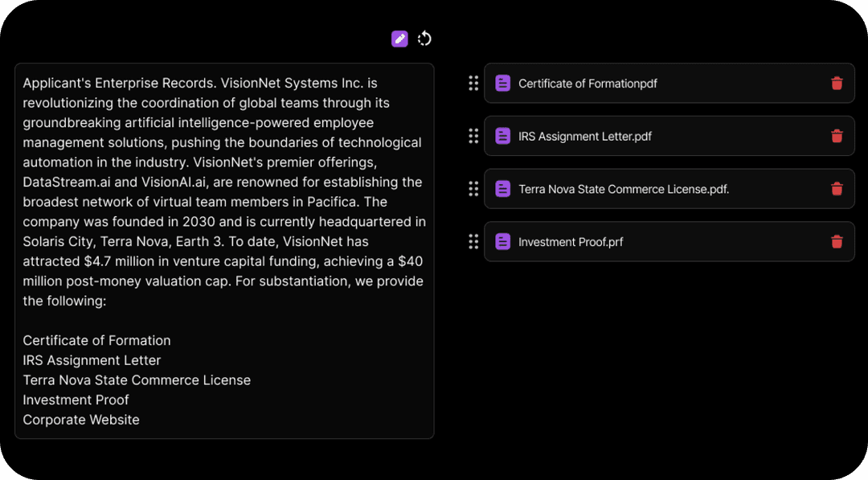
Task: Click the IRS Assignment Letter document icon
Action: 502,136
